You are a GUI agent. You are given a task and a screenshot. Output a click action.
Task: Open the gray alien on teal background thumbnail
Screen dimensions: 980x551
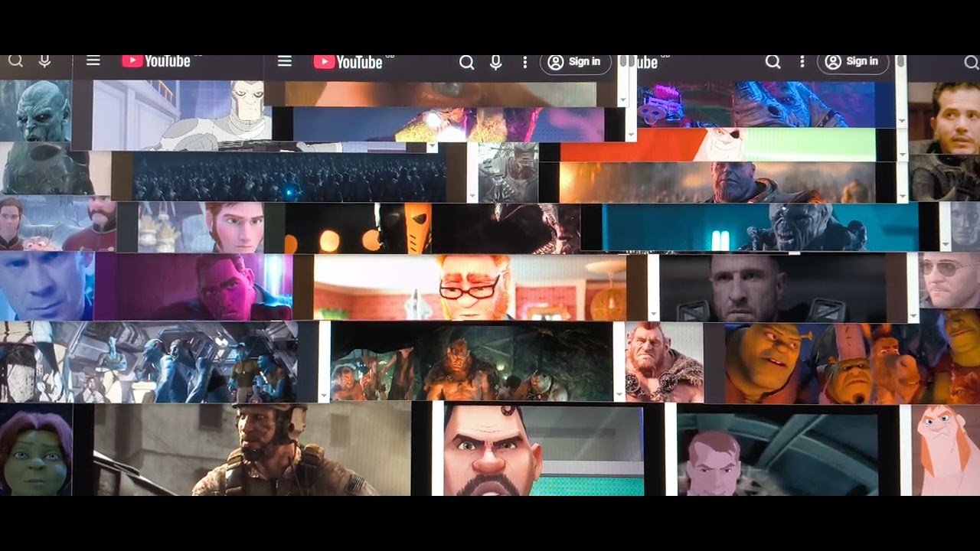(759, 227)
